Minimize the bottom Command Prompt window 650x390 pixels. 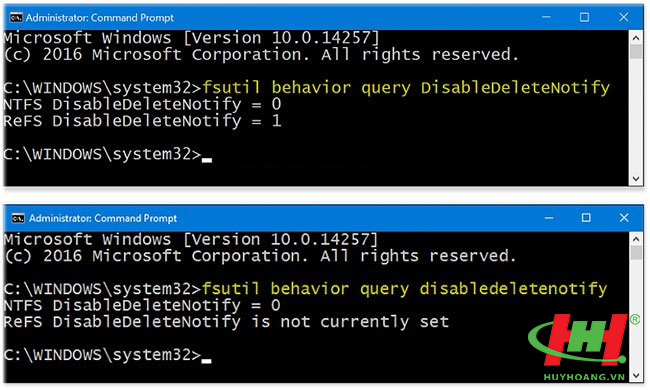pos(549,218)
